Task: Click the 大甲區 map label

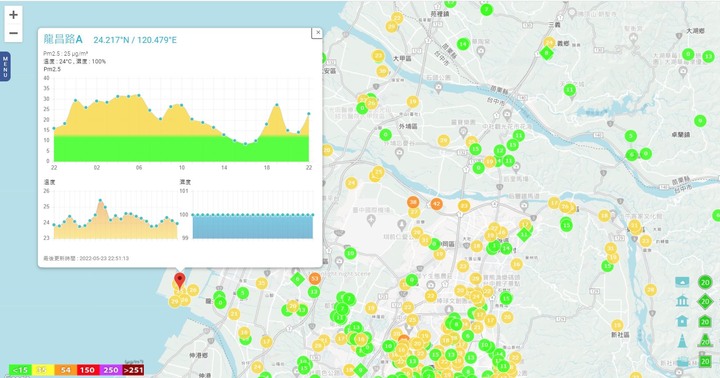Action: [402, 59]
